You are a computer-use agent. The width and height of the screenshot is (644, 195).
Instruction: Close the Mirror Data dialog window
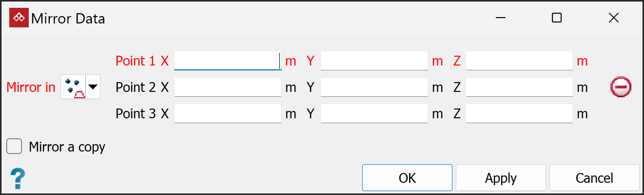(614, 18)
